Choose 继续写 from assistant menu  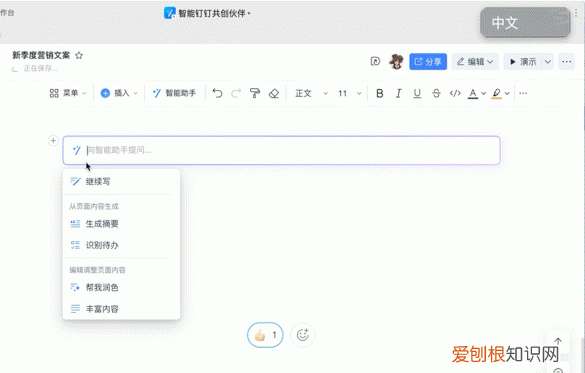121,182
